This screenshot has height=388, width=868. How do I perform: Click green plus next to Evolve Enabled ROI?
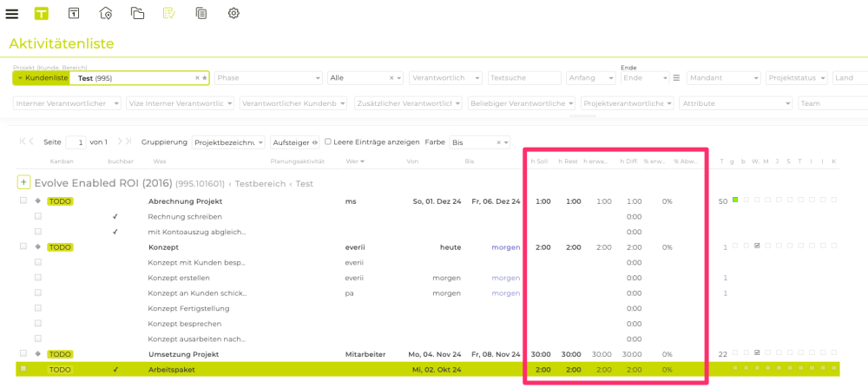coord(23,182)
